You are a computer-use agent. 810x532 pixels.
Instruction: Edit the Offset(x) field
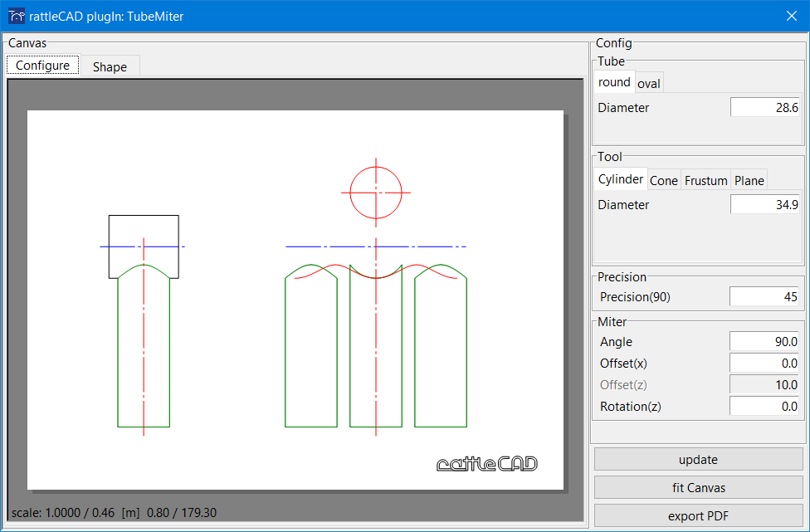coord(764,363)
